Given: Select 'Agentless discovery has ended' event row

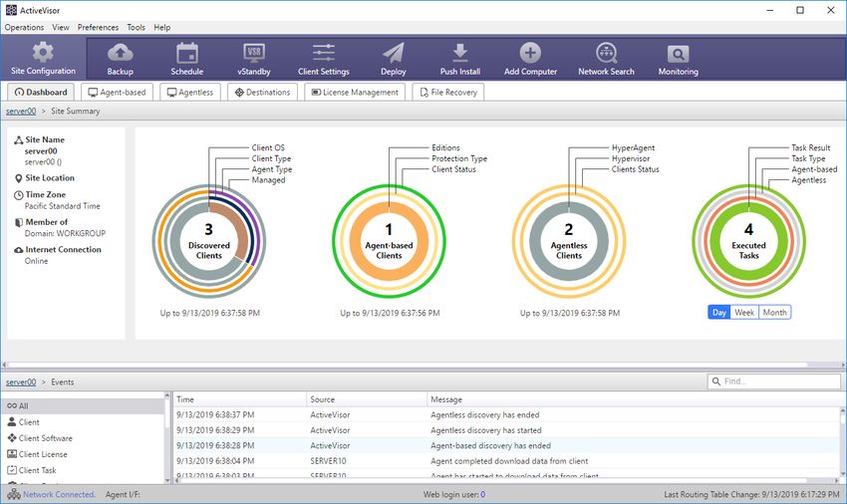Looking at the screenshot, I should [x=505, y=415].
